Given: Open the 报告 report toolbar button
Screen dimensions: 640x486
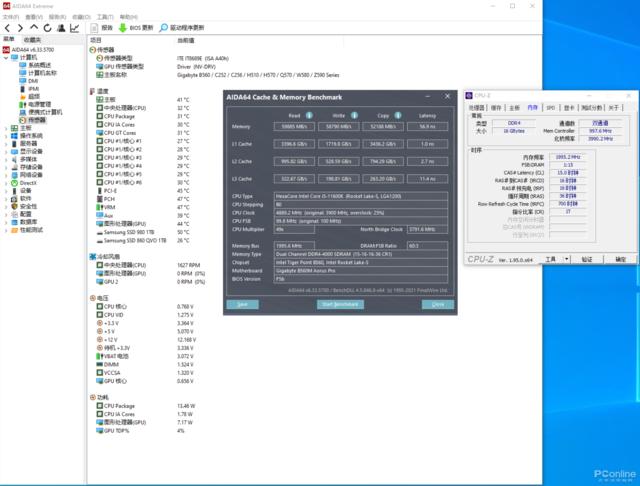Looking at the screenshot, I should 102,28.
